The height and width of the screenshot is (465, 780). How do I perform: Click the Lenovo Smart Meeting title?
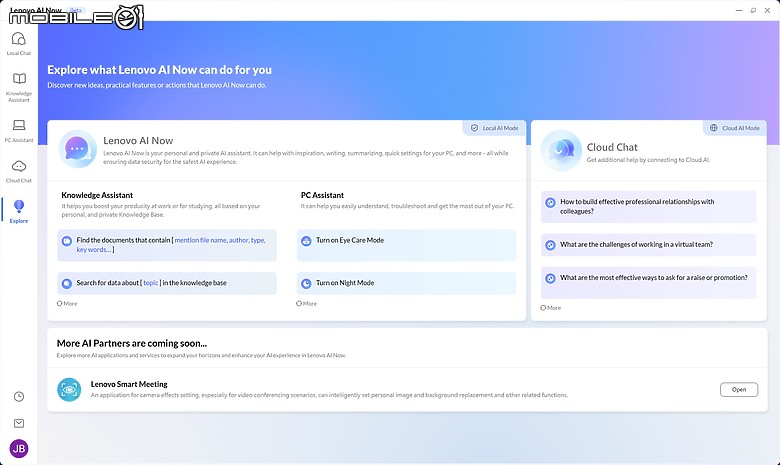[129, 384]
